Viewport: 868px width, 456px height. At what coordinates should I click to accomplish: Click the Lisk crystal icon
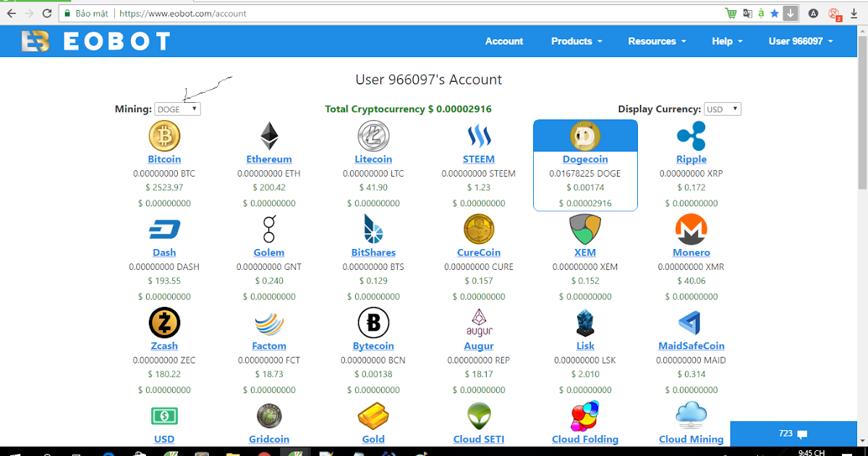coord(585,323)
